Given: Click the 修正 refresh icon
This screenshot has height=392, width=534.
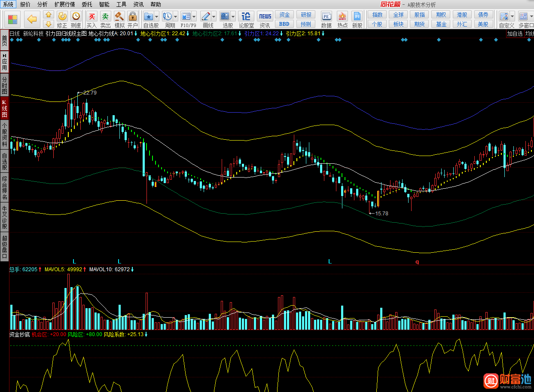Looking at the screenshot, I should [62, 16].
